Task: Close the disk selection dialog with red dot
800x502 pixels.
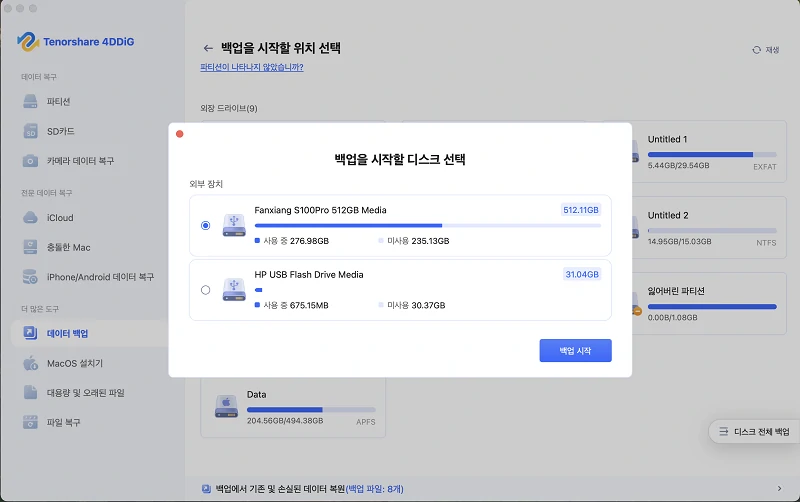Action: tap(180, 134)
